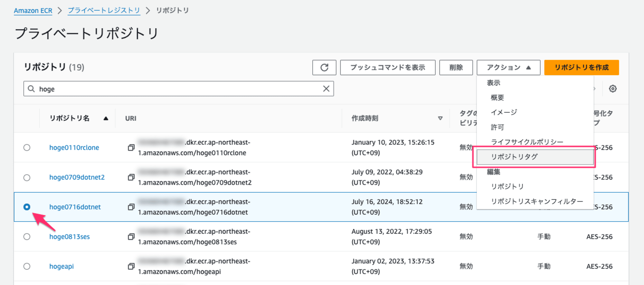Copy the hoge0110rclone URI
This screenshot has width=644, height=285.
[x=131, y=147]
